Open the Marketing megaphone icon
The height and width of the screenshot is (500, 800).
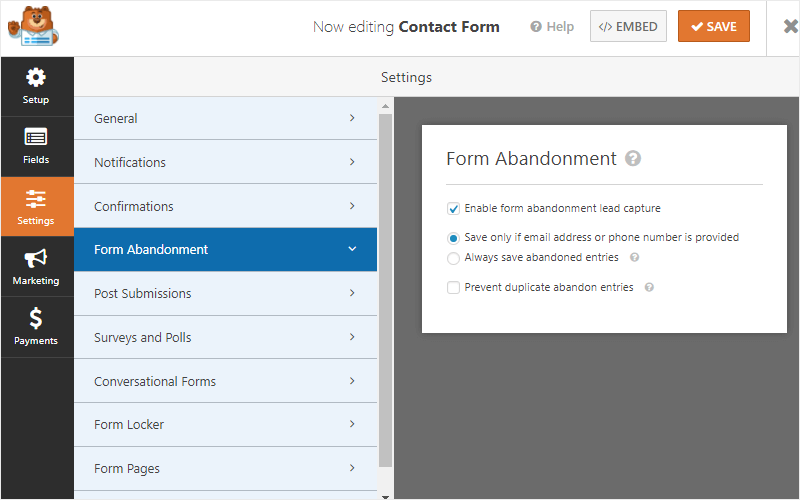coord(36,258)
